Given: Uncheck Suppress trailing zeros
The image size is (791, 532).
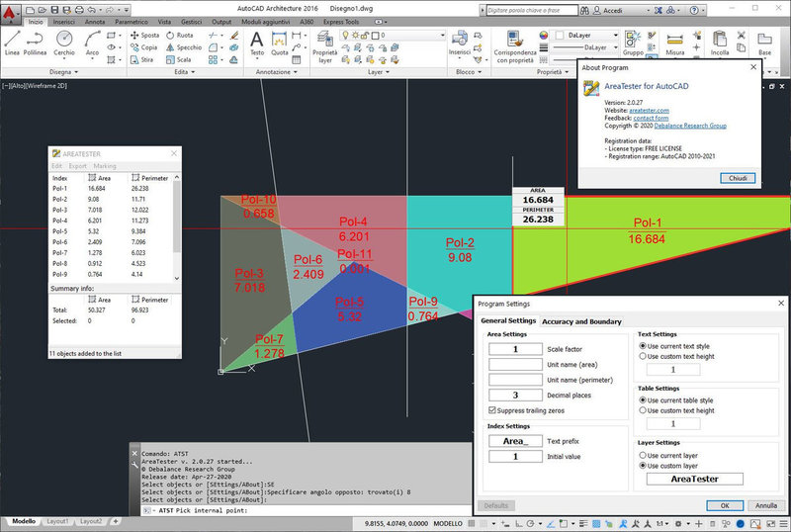Looking at the screenshot, I should [x=492, y=408].
